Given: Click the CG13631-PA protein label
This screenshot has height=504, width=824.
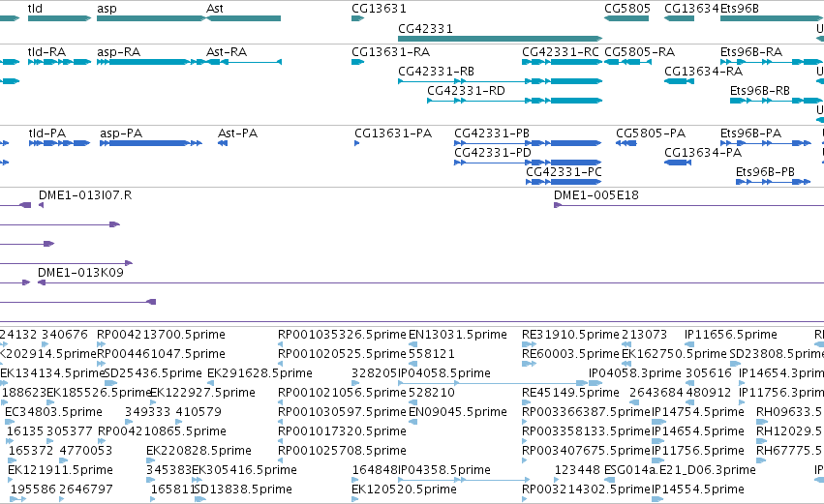Looking at the screenshot, I should point(393,133).
